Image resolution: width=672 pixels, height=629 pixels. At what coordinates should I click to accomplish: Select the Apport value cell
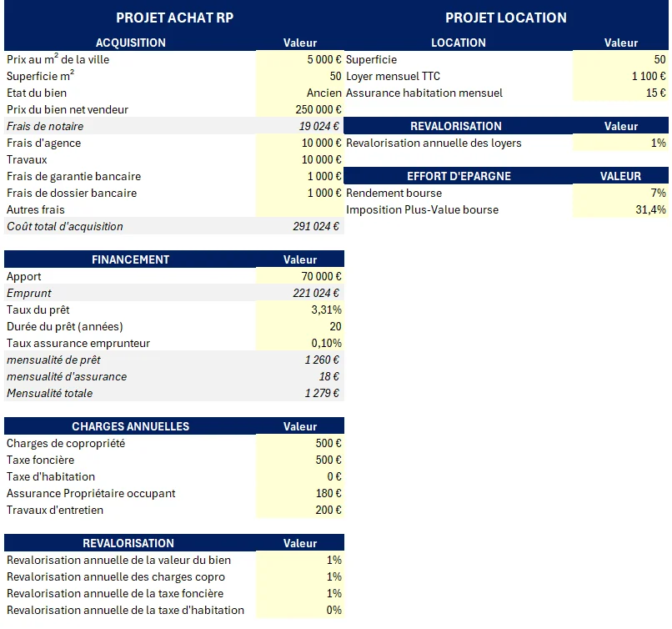point(300,276)
